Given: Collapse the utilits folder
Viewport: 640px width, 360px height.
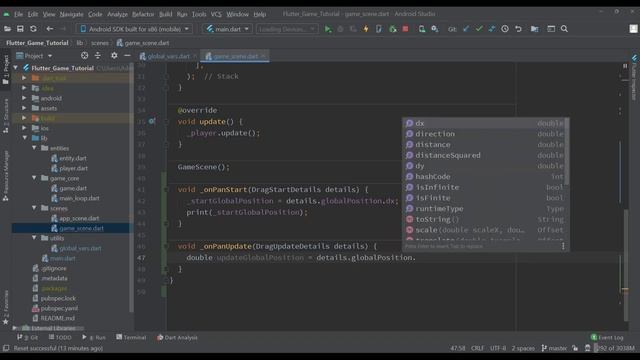Looking at the screenshot, I should (34, 238).
